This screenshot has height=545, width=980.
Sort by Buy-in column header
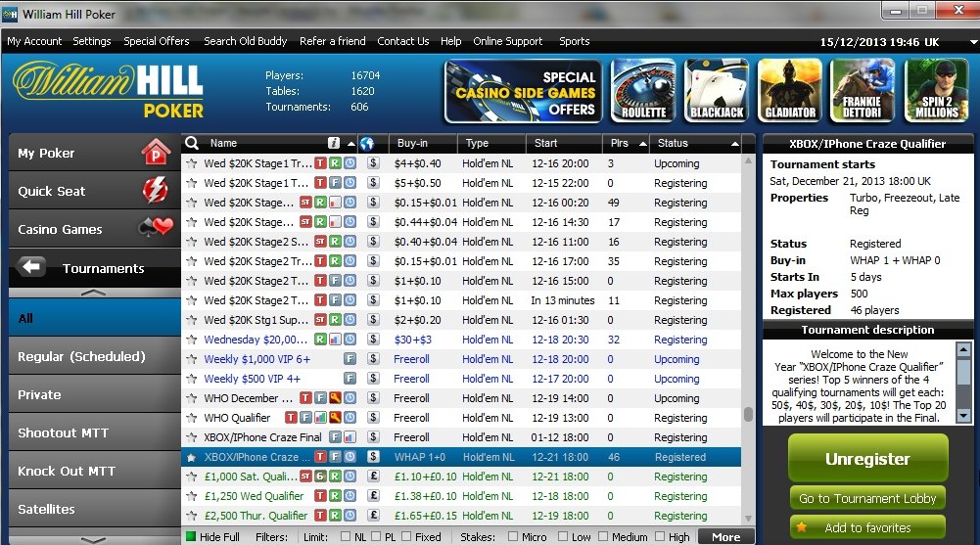pyautogui.click(x=423, y=143)
